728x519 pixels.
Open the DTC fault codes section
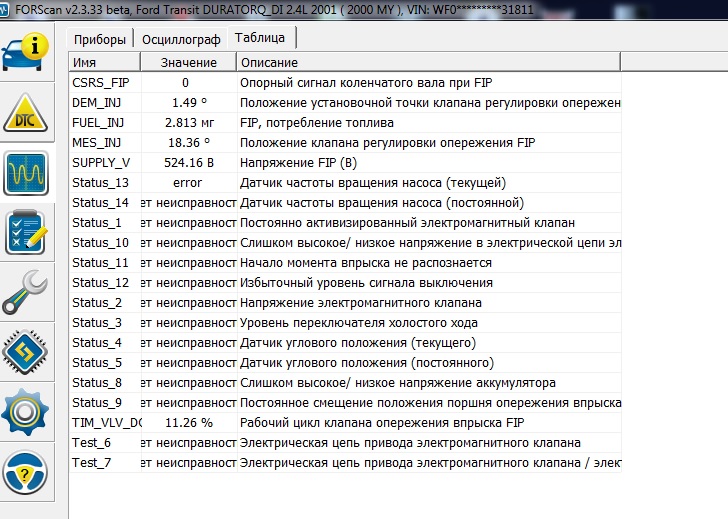coord(26,112)
